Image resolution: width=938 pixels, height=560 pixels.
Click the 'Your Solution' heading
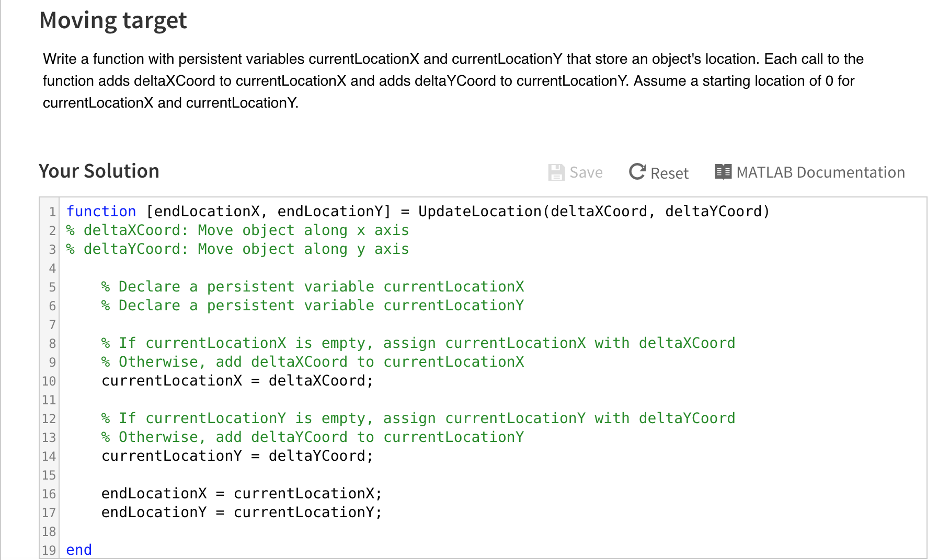pos(99,171)
